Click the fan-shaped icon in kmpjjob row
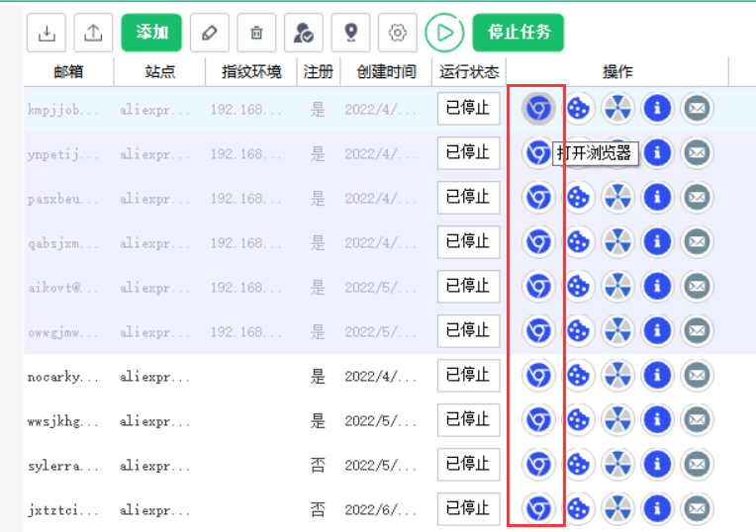756x532 pixels. (x=617, y=109)
